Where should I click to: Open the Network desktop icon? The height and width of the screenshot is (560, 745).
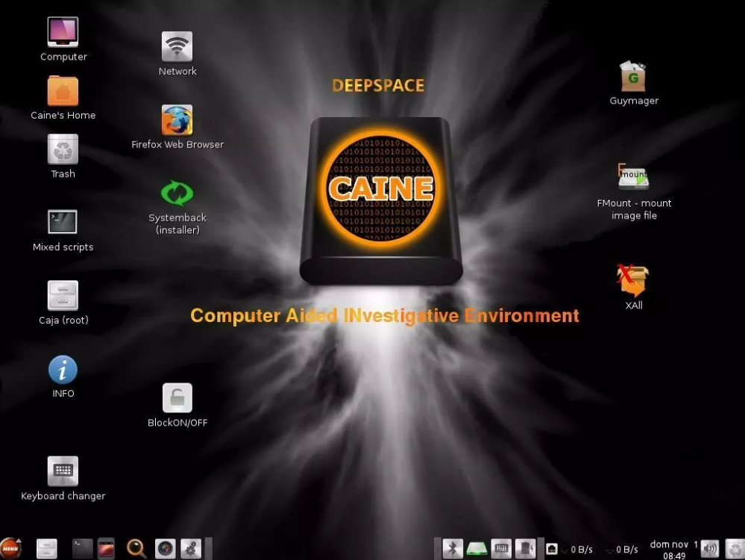click(177, 46)
